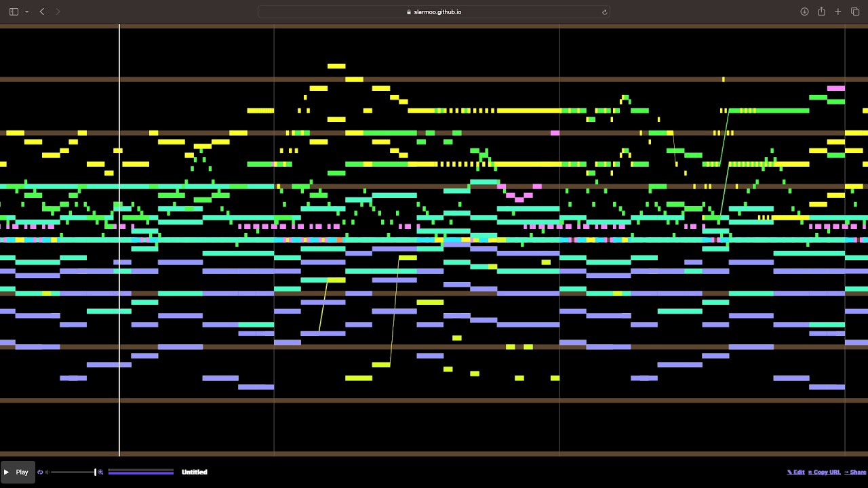The width and height of the screenshot is (868, 488).
Task: Reload the page with the refresh icon
Action: click(x=604, y=12)
